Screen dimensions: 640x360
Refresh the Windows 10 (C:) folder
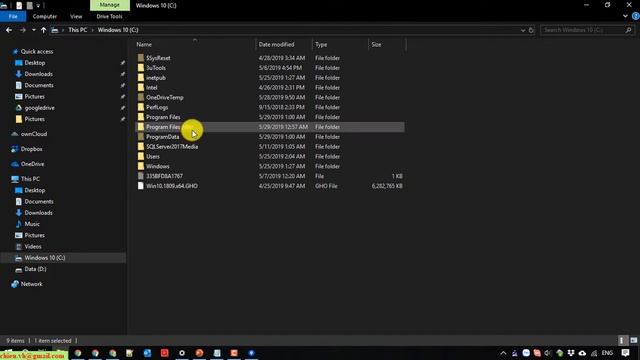(531, 30)
